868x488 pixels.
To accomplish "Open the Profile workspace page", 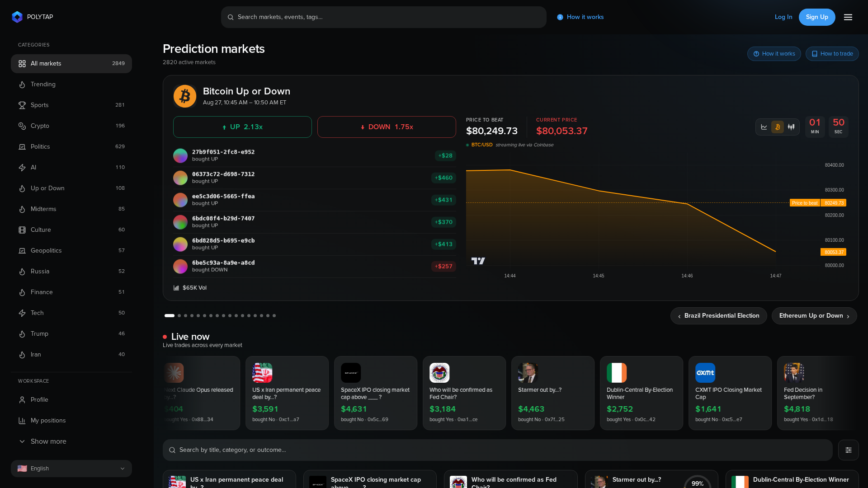I will 71,400.
